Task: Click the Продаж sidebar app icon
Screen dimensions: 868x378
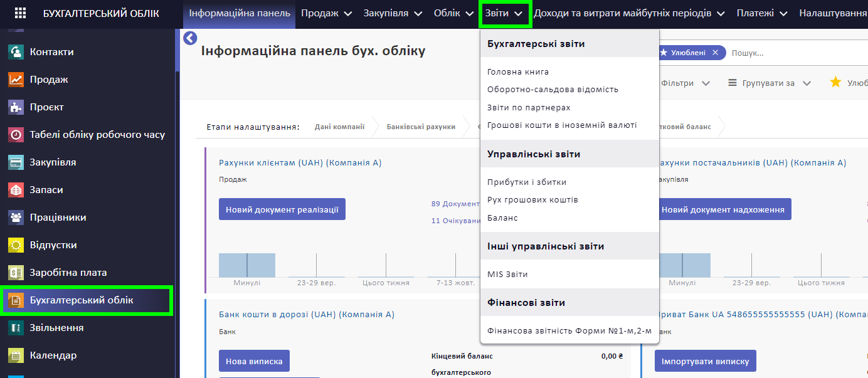Action: pos(16,80)
